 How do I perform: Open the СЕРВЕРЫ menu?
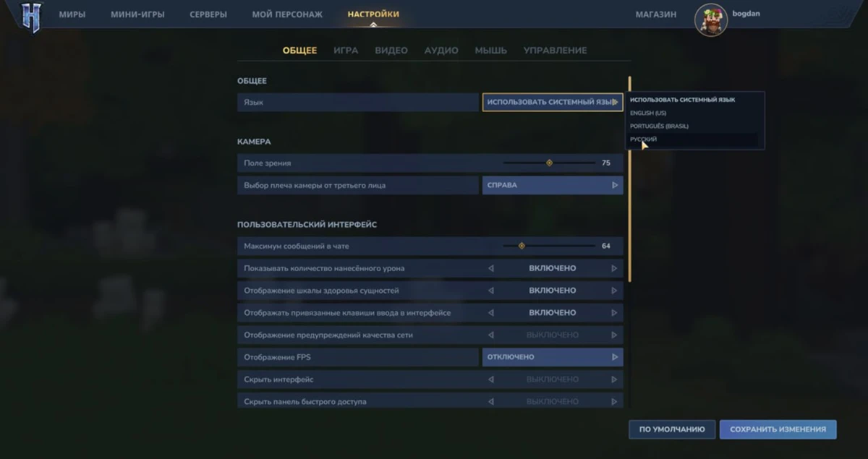pyautogui.click(x=208, y=14)
